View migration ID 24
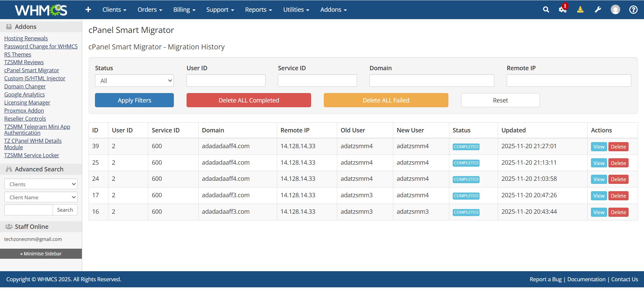 [x=599, y=179]
